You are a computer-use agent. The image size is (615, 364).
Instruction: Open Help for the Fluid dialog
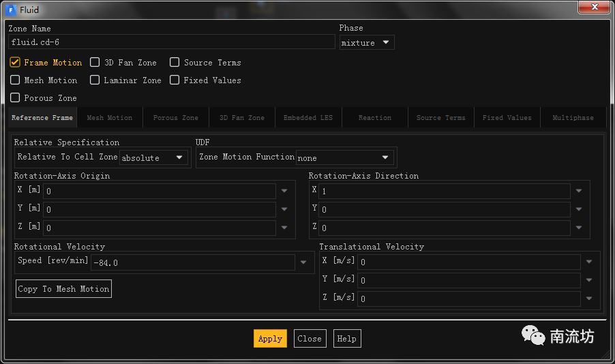coord(347,339)
